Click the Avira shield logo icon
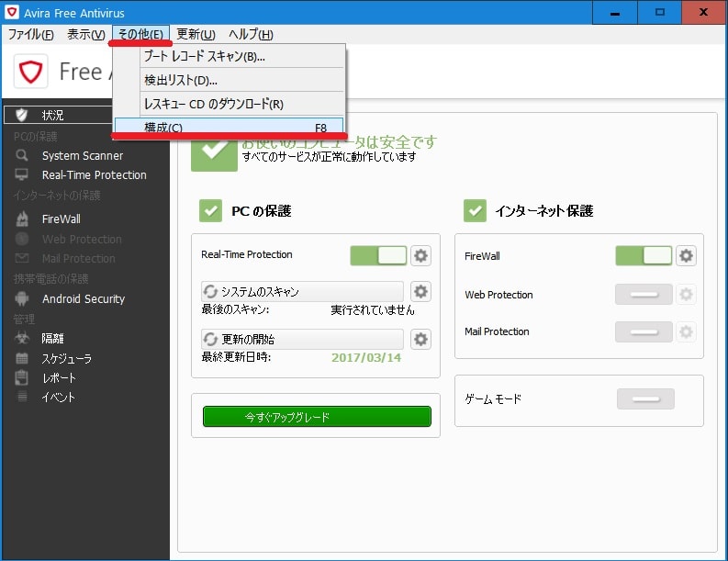The width and height of the screenshot is (728, 561). click(x=30, y=72)
